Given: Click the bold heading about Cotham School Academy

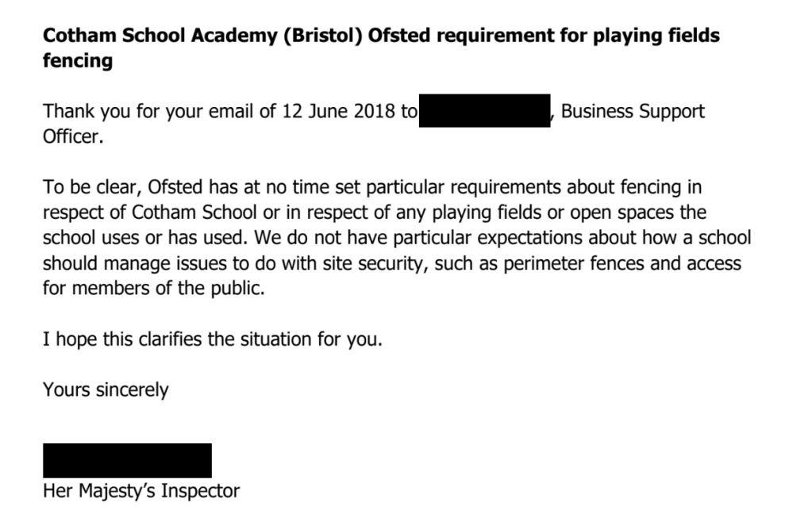Looking at the screenshot, I should [x=381, y=36].
